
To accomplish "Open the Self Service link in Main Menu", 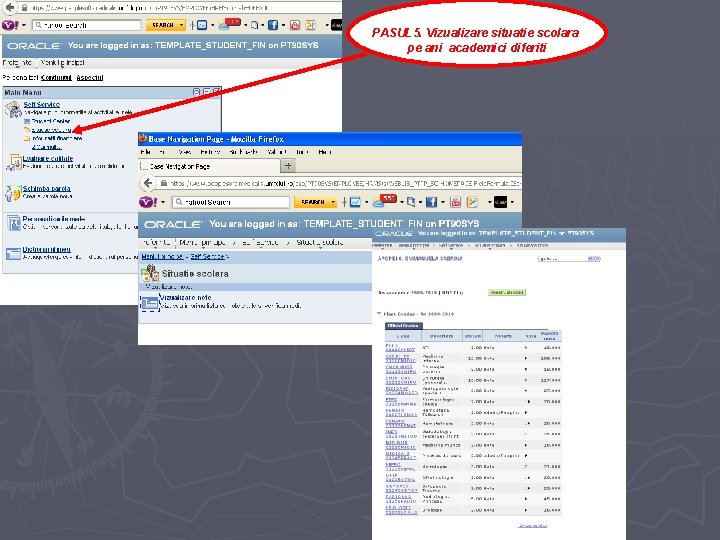I will coord(42,104).
